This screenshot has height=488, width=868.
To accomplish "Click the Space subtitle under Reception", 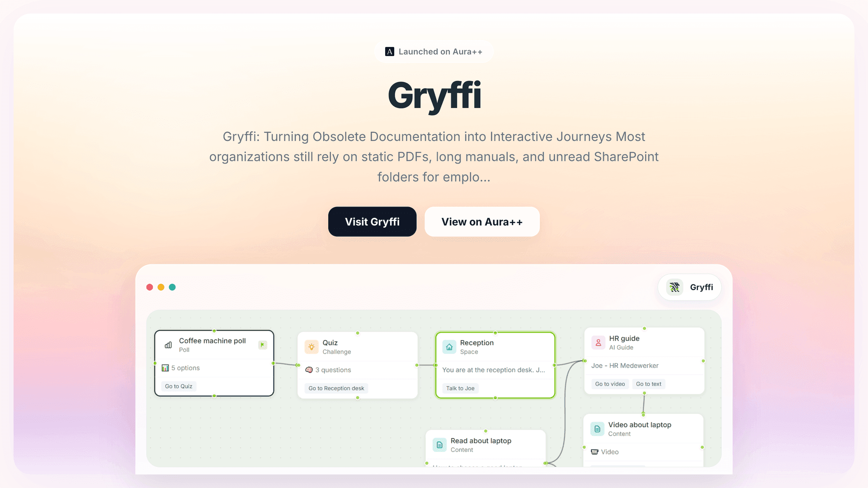I will 469,352.
